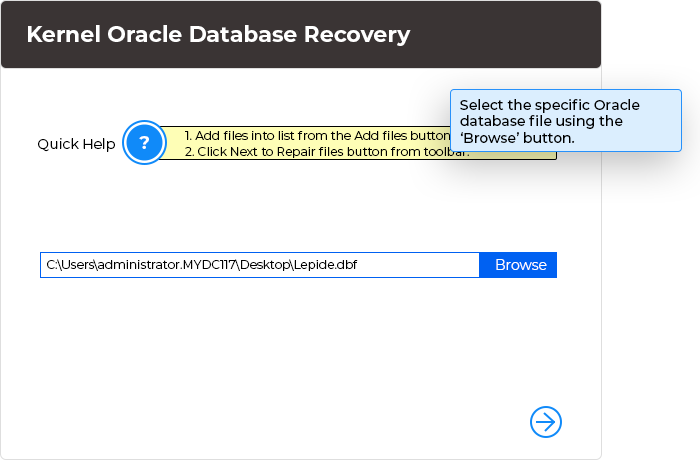700x460 pixels.
Task: Click 'Select the specific Oracle' tooltip line
Action: (x=549, y=105)
